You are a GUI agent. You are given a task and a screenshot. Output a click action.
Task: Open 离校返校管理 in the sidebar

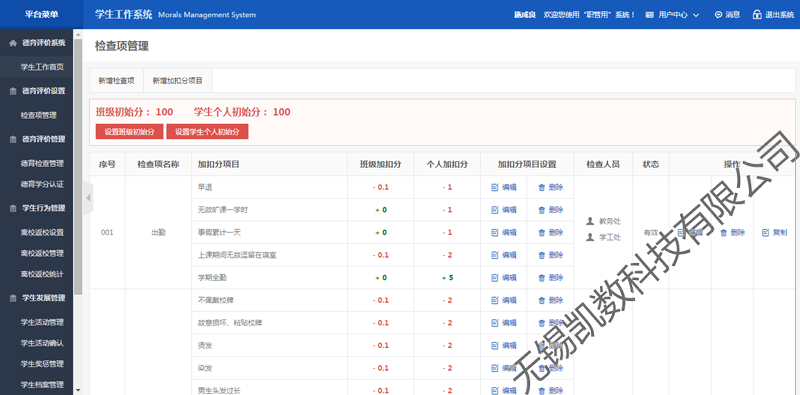tap(42, 253)
